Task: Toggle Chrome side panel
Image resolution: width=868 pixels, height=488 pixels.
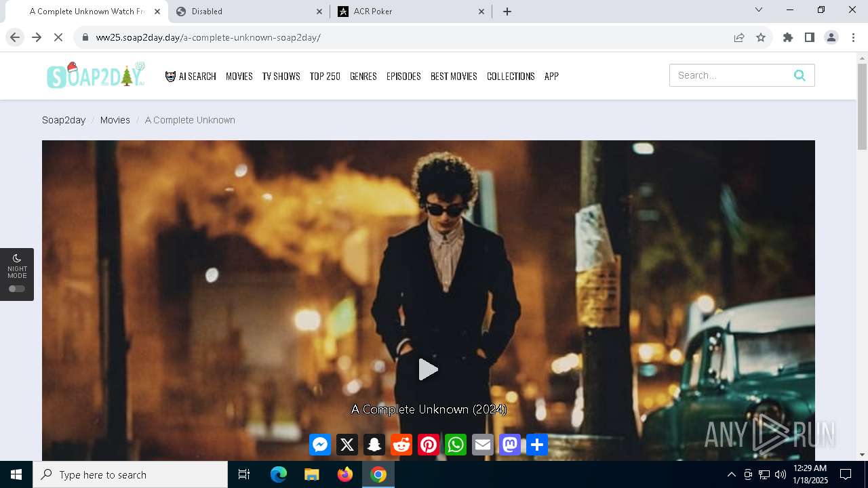Action: coord(810,37)
